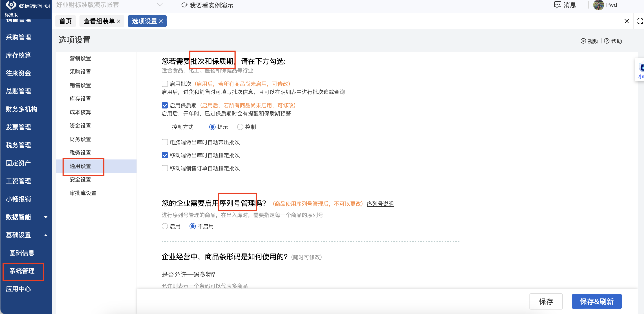This screenshot has height=314, width=644.
Task: Select 营销设置 in settings list
Action: click(x=80, y=58)
